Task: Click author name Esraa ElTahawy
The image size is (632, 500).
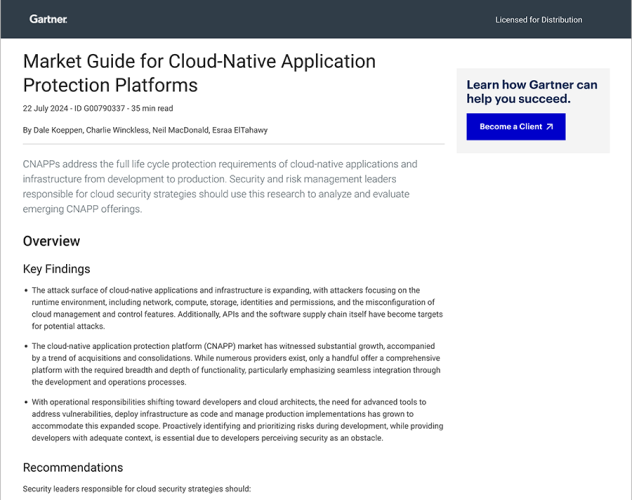Action: pyautogui.click(x=240, y=130)
